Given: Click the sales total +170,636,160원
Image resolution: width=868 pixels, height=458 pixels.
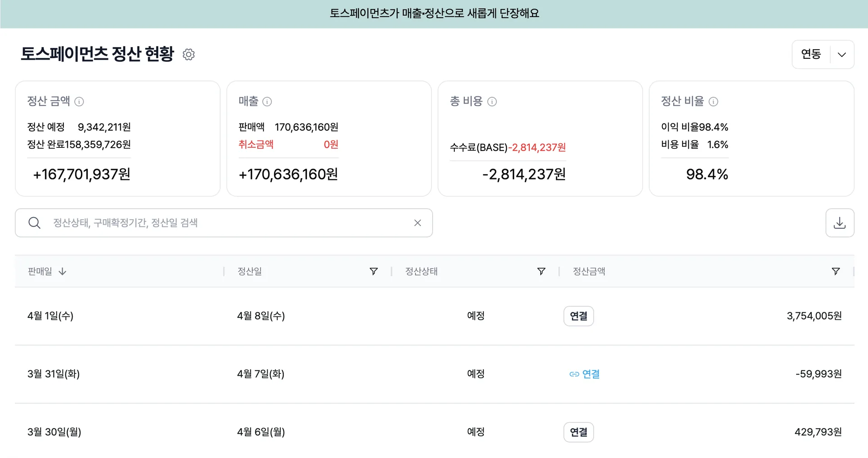Looking at the screenshot, I should tap(288, 174).
